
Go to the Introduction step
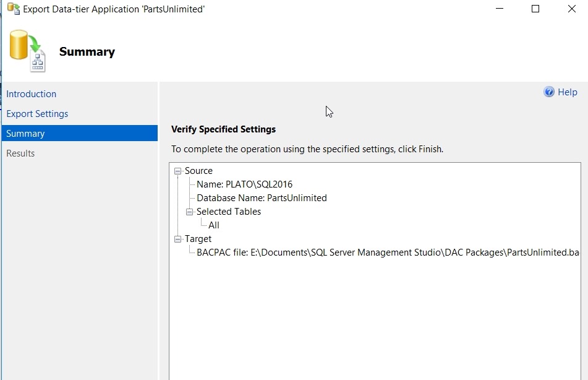(x=32, y=94)
